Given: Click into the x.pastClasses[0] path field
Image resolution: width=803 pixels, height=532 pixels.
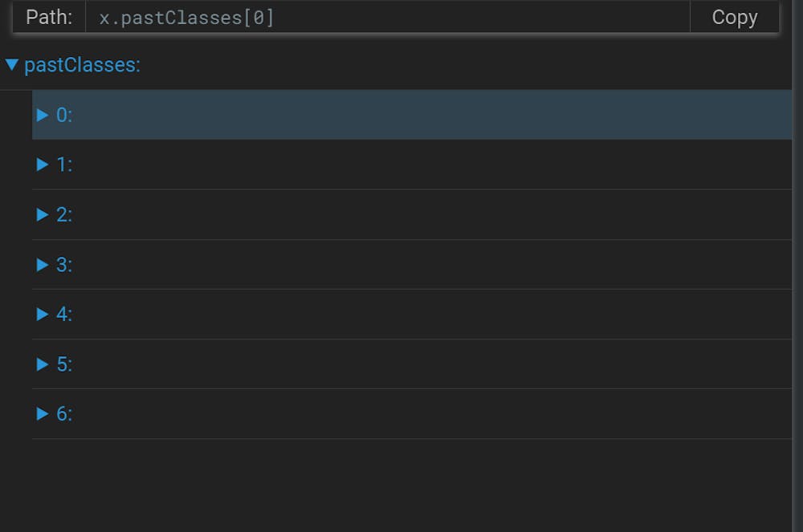Looking at the screenshot, I should tap(385, 18).
